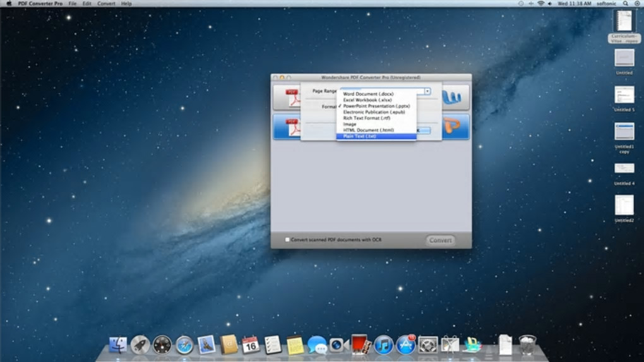Screen dimensions: 644x362
Task: Open the File menu
Action: coord(73,3)
